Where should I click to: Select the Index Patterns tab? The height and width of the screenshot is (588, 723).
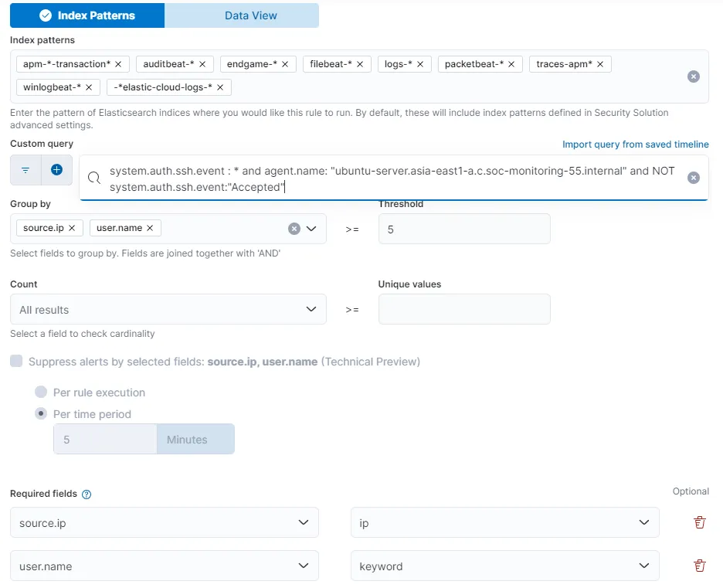coord(87,15)
